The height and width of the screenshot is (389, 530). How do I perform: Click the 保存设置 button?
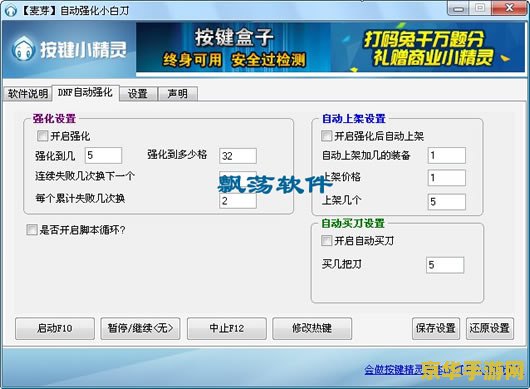point(436,329)
